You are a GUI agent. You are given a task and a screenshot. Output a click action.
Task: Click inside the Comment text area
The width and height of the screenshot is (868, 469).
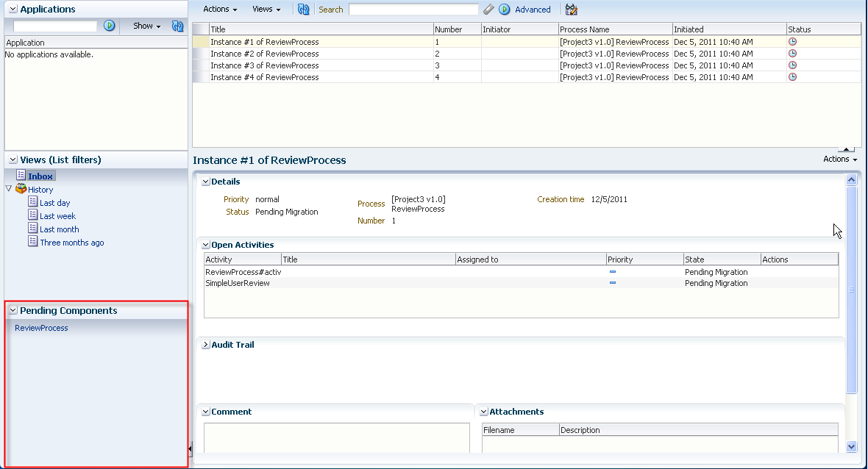click(337, 438)
